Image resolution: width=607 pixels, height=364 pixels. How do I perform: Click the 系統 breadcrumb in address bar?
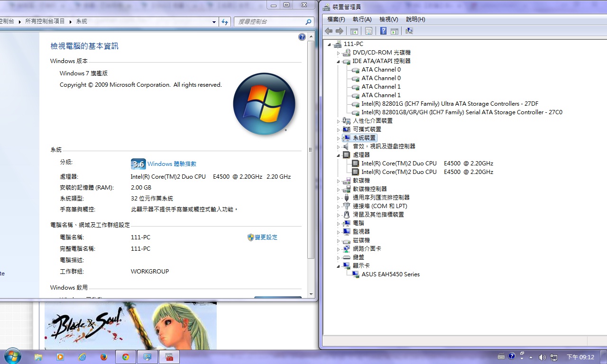82,22
